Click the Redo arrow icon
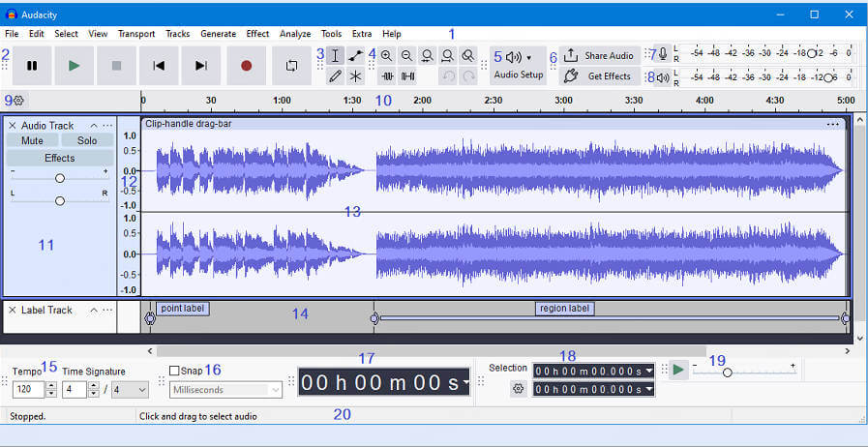Screen dimensions: 868x447 pyautogui.click(x=468, y=76)
